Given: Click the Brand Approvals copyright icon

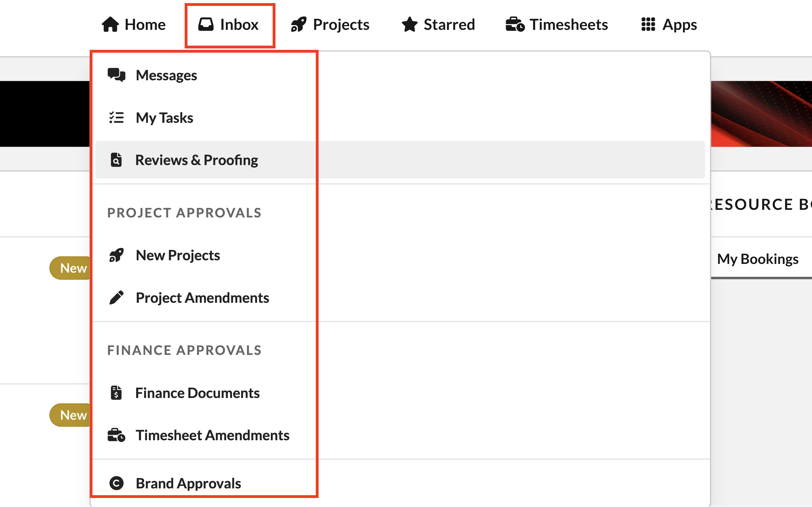Looking at the screenshot, I should [116, 483].
